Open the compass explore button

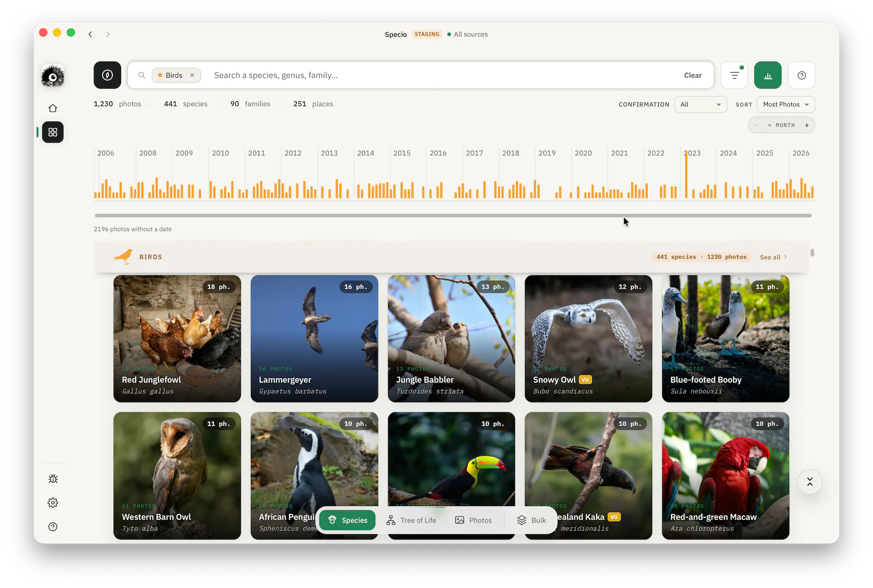coord(107,75)
